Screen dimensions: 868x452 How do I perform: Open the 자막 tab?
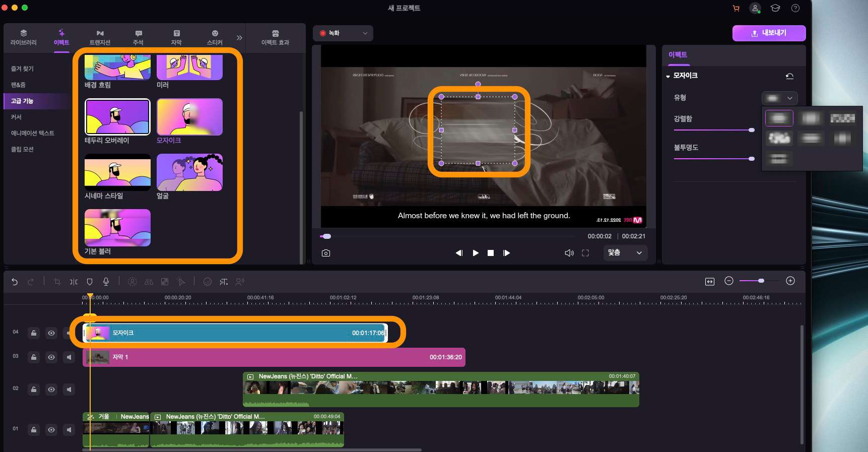coord(176,37)
